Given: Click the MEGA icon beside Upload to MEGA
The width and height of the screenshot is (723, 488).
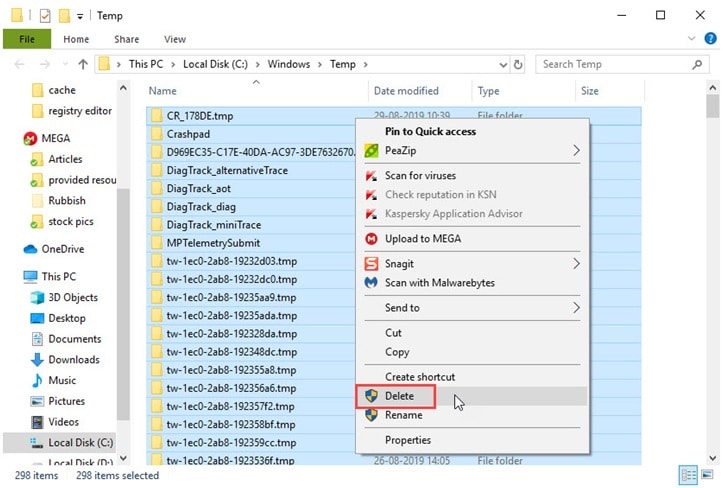Looking at the screenshot, I should coord(371,239).
